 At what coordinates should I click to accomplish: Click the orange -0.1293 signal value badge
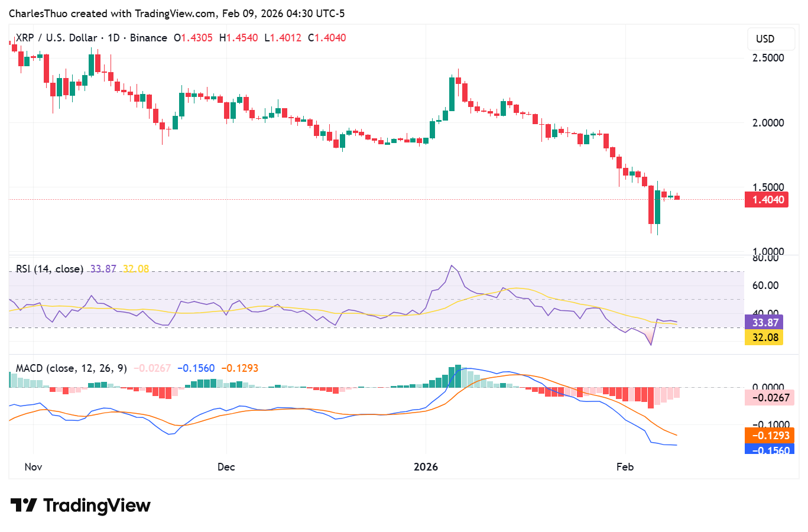click(770, 435)
